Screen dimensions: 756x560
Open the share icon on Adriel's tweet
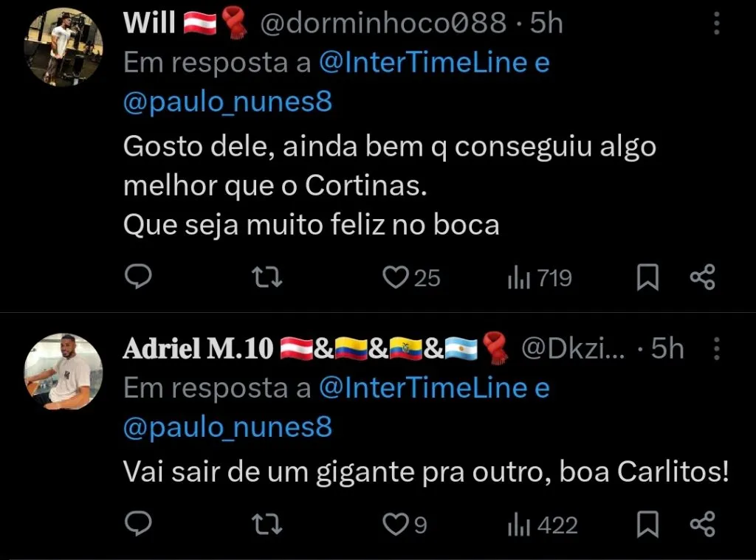tap(702, 525)
